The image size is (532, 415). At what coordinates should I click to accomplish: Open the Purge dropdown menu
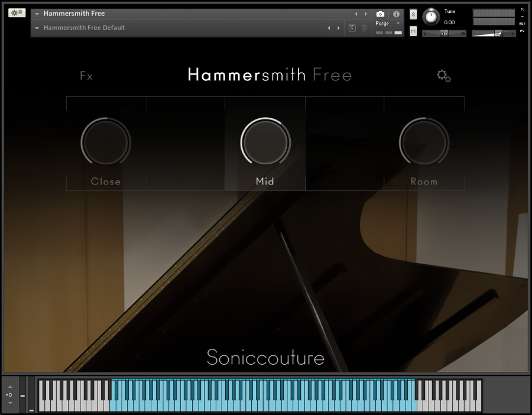387,24
